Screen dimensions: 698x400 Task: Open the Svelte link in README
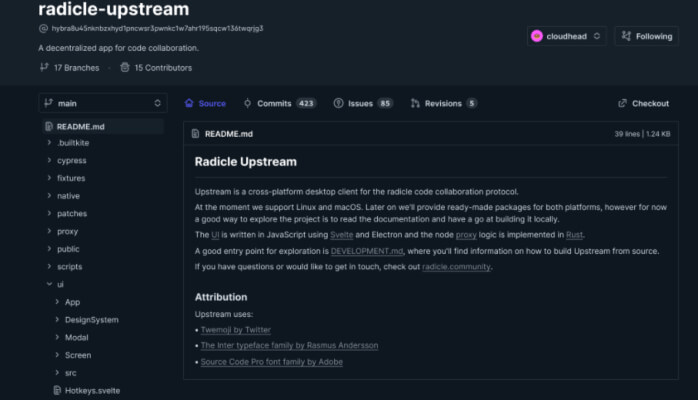pos(341,234)
